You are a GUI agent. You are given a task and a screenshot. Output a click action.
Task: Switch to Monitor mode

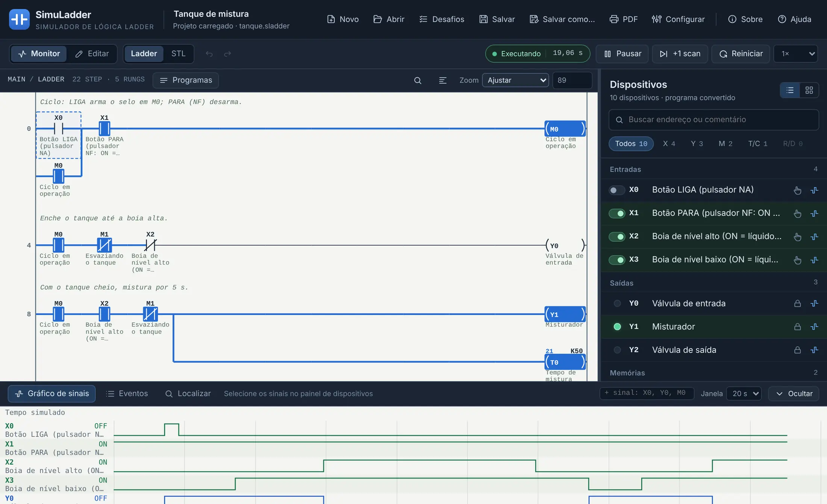39,54
